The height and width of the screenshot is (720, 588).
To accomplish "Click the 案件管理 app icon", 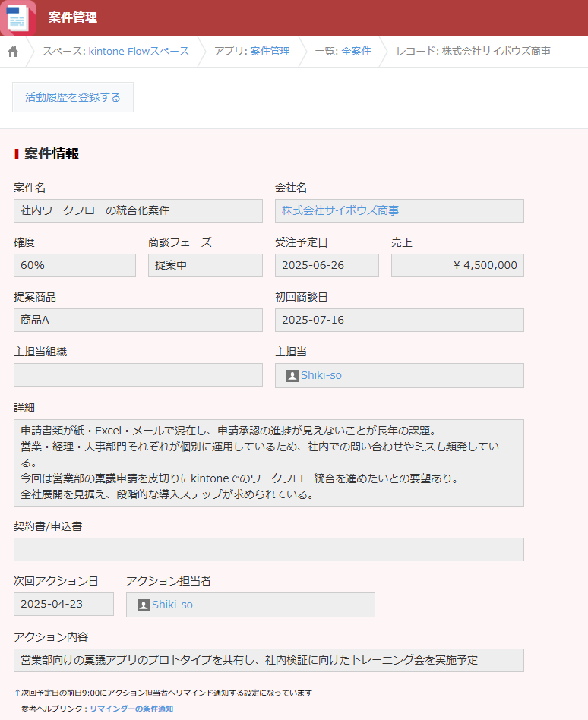I will pos(17,17).
